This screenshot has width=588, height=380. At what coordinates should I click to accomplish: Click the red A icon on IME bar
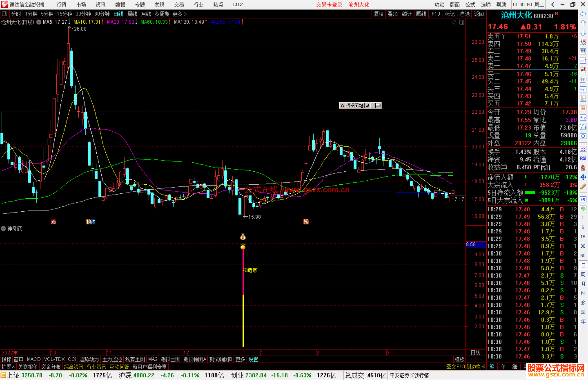(x=342, y=105)
